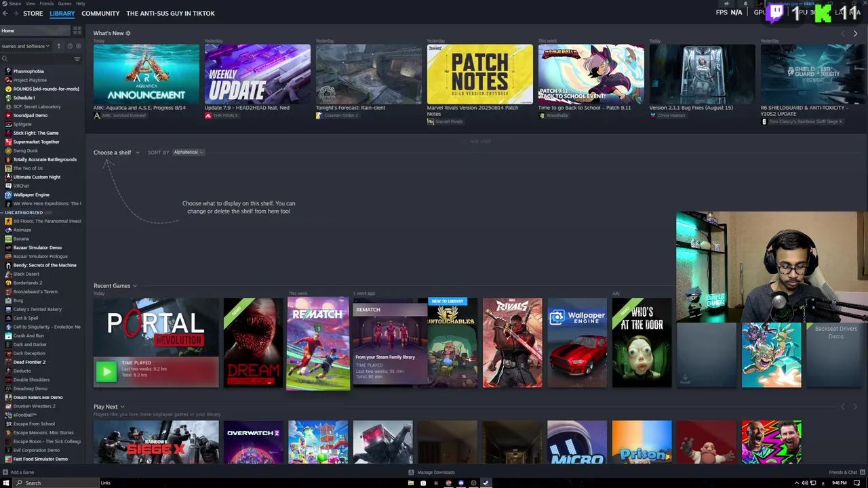Open Play Next shelf dropdown
This screenshot has width=868, height=488.
(x=108, y=407)
